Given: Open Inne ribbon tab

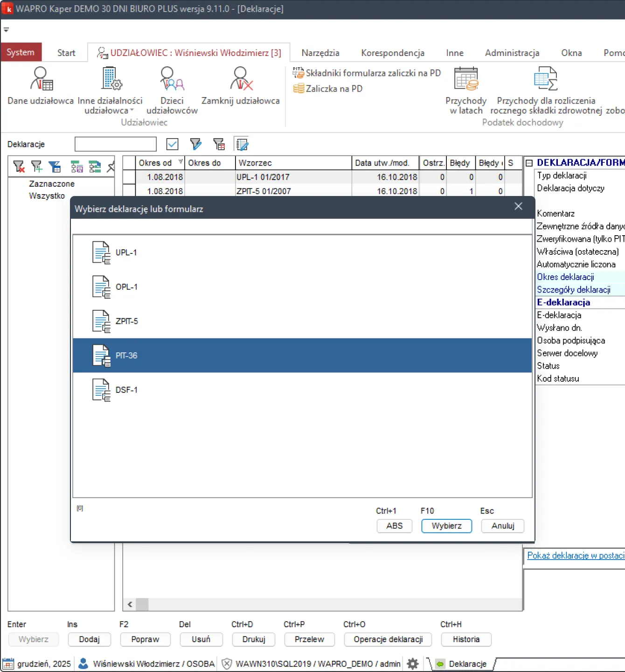Looking at the screenshot, I should [x=455, y=53].
